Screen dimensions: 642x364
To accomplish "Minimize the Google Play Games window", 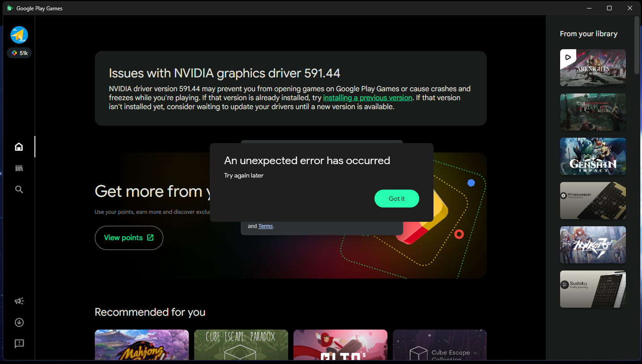I will [589, 8].
